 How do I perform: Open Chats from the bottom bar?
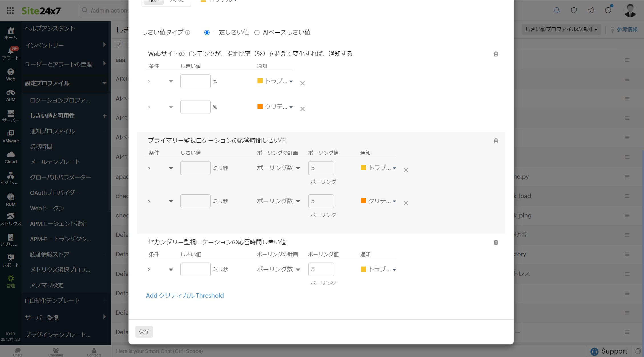click(17, 352)
